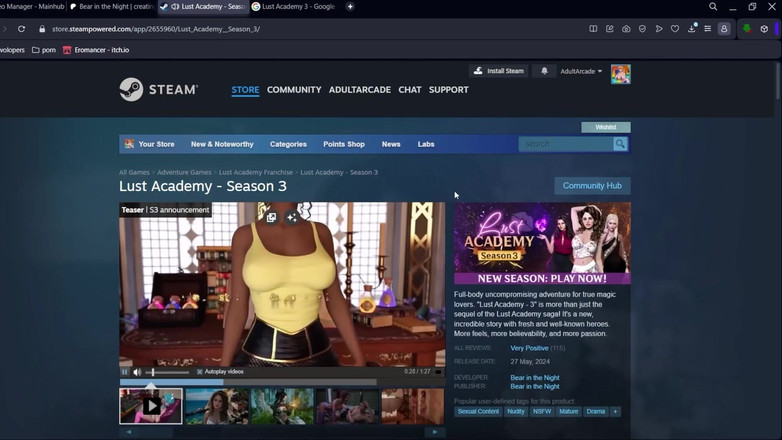782x440 pixels.
Task: Click the notifications bell icon
Action: (x=544, y=71)
